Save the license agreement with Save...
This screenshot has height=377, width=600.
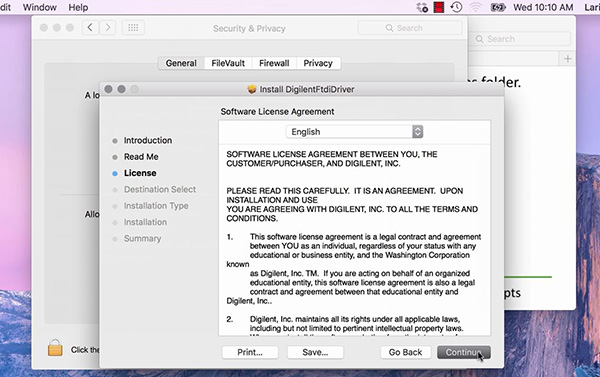click(315, 352)
